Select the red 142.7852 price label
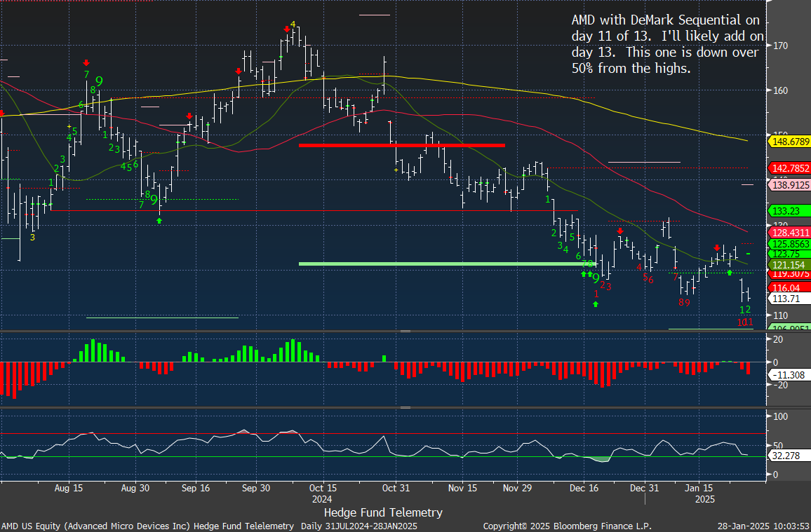The height and width of the screenshot is (532, 811). [x=791, y=168]
